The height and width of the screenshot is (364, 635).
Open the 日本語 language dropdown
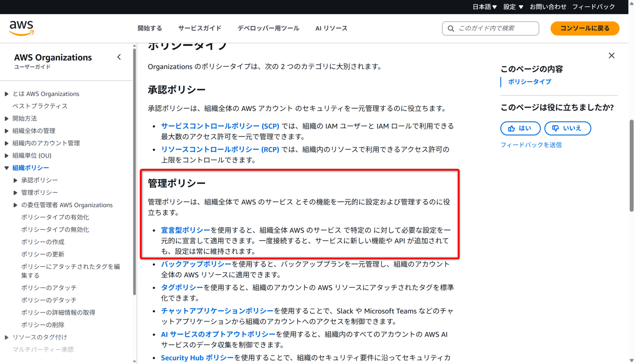[485, 7]
